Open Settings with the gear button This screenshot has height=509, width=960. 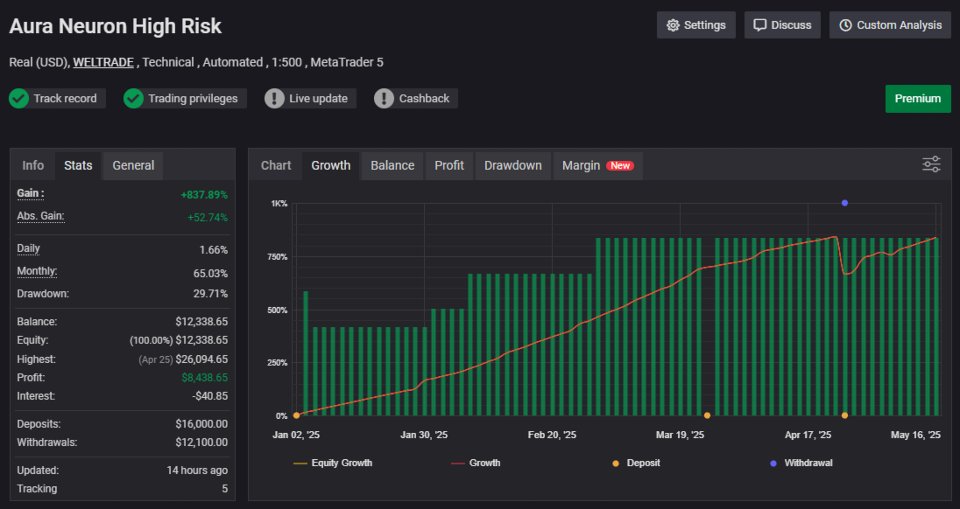tap(696, 25)
